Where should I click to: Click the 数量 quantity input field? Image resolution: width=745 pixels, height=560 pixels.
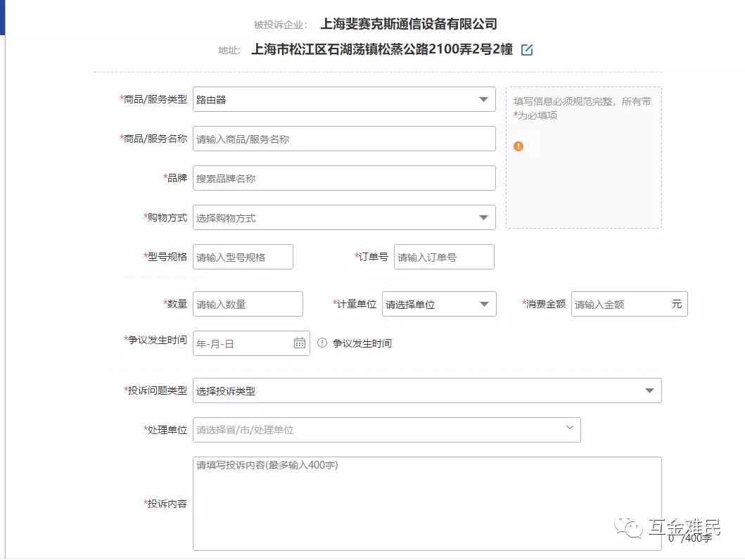tap(248, 304)
